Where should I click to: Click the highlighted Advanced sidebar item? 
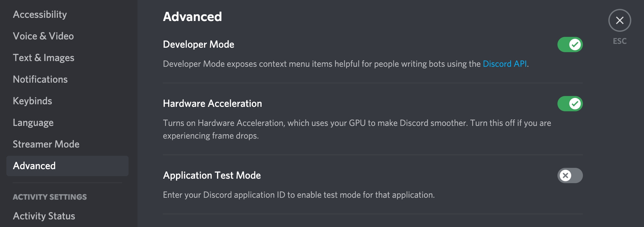pos(34,166)
